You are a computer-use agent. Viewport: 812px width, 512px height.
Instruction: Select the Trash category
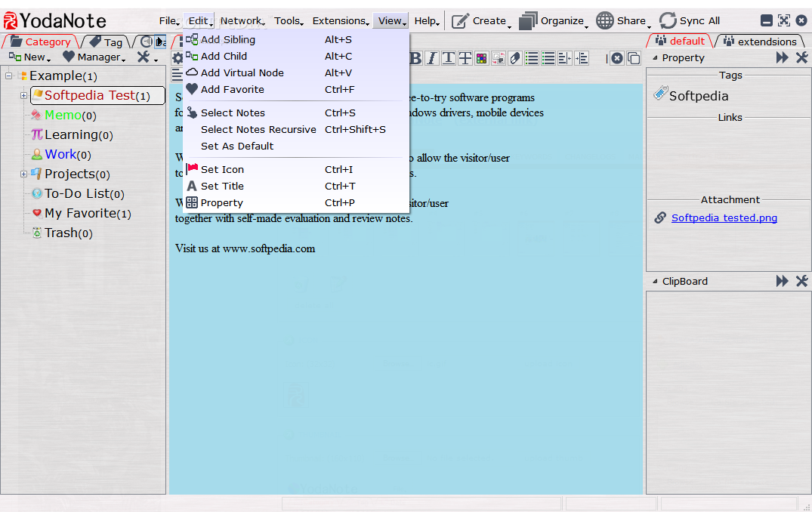tap(62, 233)
